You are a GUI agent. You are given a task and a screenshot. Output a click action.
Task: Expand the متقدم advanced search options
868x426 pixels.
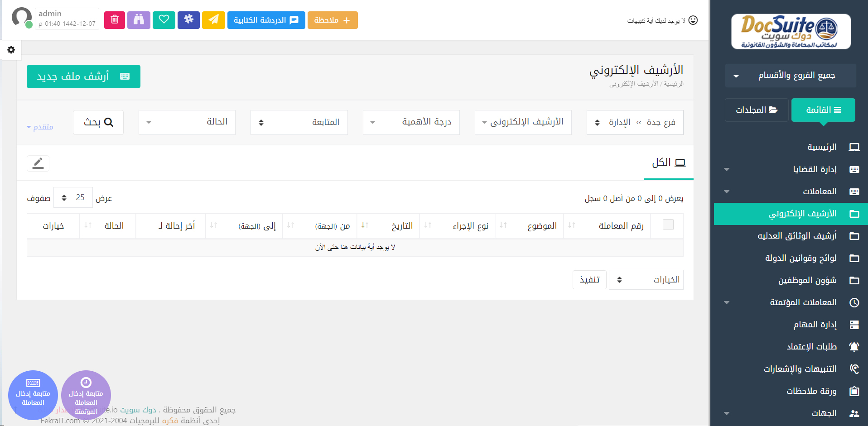click(x=40, y=127)
